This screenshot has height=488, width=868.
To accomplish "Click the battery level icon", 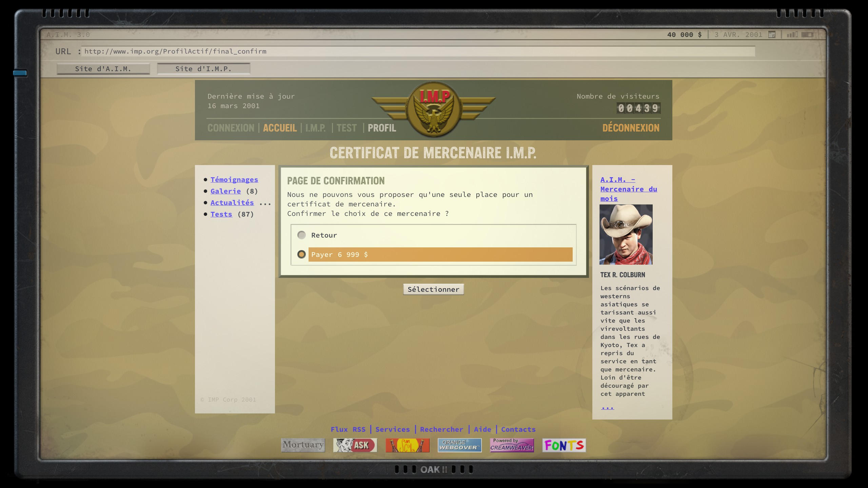I will [808, 35].
